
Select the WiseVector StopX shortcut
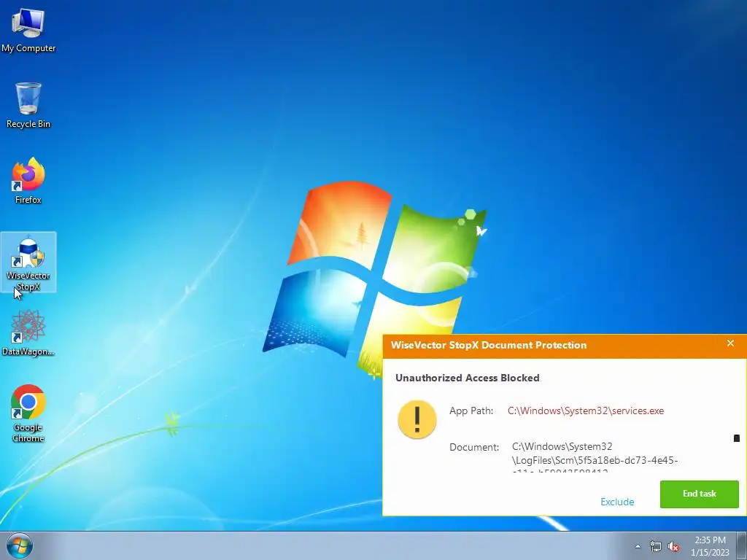click(28, 262)
